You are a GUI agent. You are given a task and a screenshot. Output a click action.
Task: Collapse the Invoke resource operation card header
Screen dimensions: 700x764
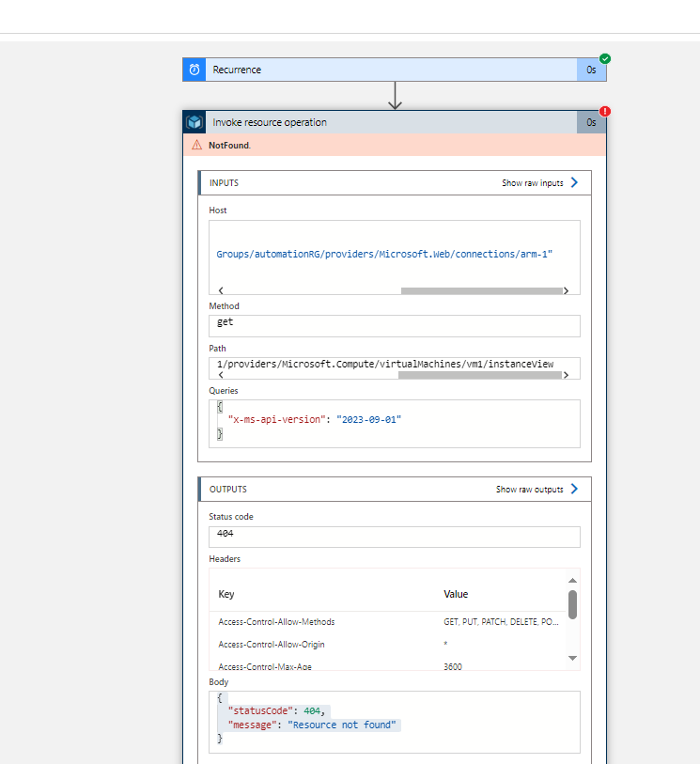coord(395,121)
